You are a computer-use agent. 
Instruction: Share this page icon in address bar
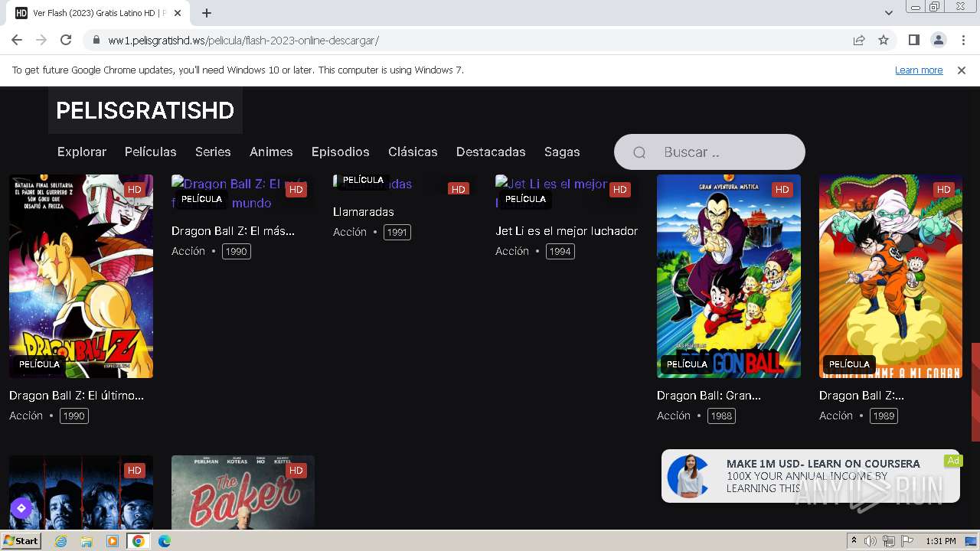point(859,40)
